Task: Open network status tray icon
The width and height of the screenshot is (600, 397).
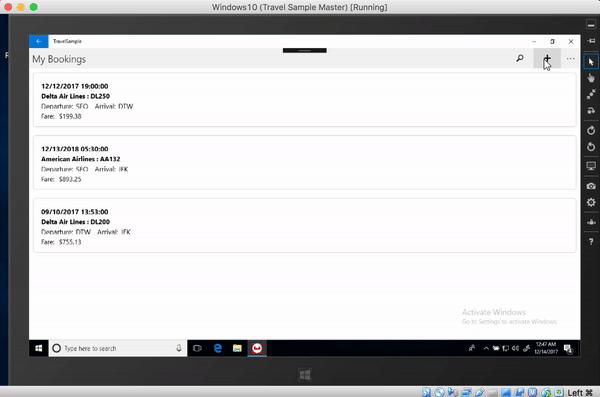Action: click(505, 348)
